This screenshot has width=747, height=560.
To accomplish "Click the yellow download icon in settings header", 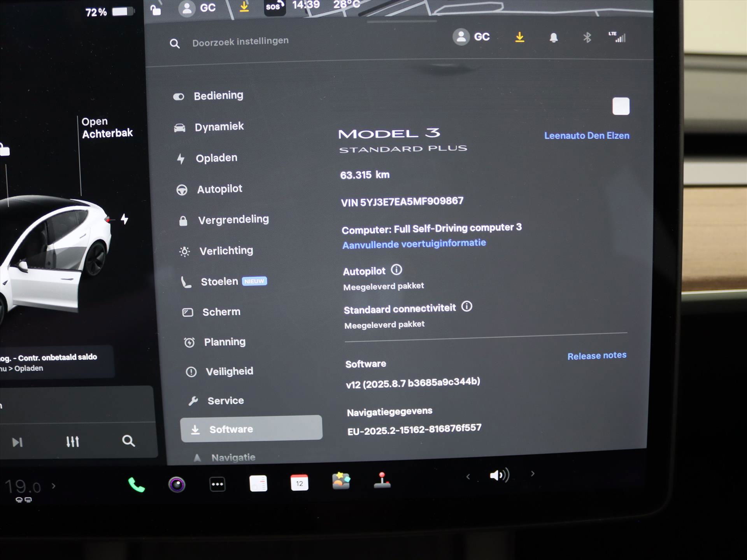I will pyautogui.click(x=520, y=37).
